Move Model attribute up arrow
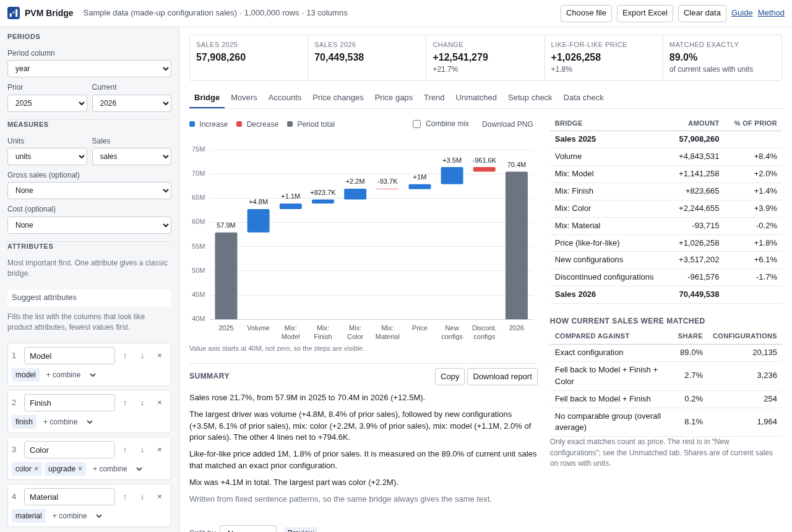 pos(125,356)
